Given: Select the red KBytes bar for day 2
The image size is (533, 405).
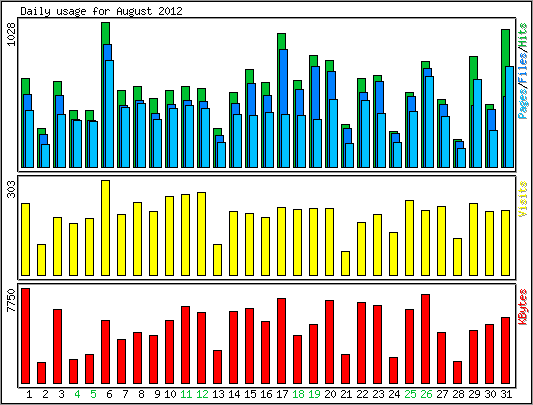Looking at the screenshot, I should 41,373.
